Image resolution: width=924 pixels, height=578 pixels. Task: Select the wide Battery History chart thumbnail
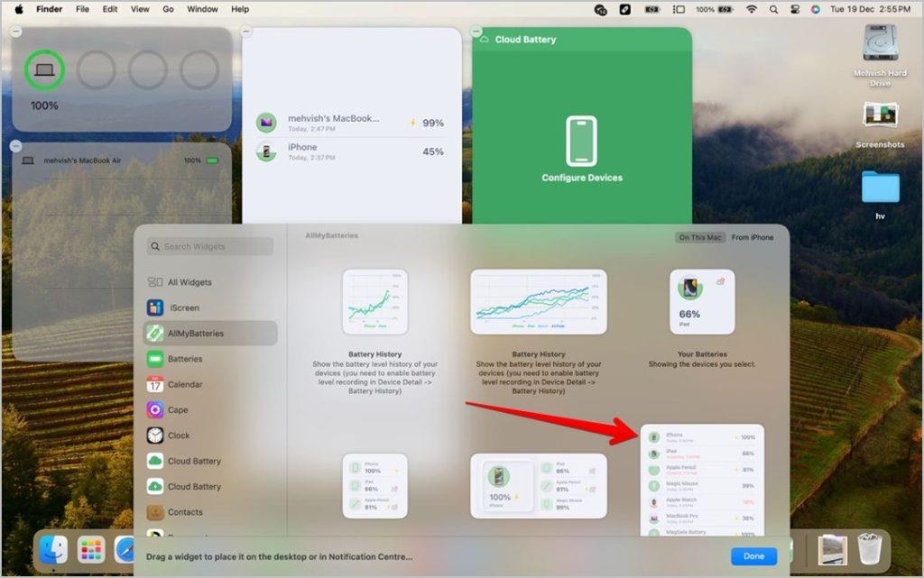[538, 302]
